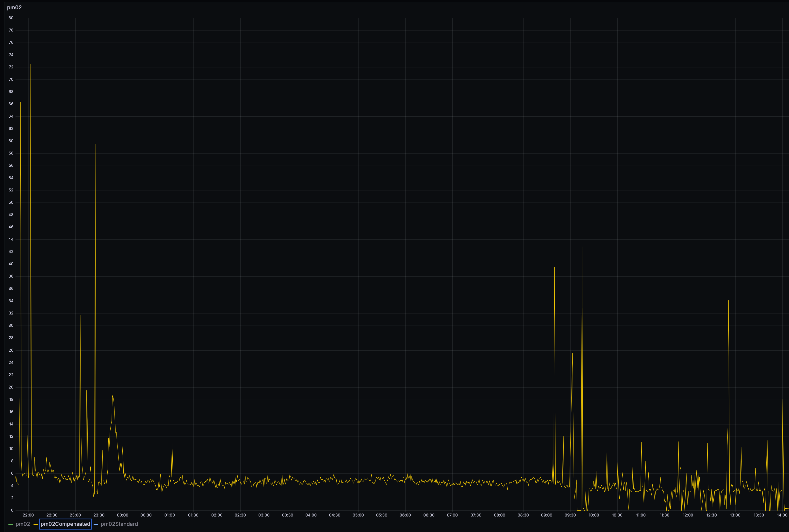
Task: Click the 12:30 time axis label
Action: pos(712,515)
